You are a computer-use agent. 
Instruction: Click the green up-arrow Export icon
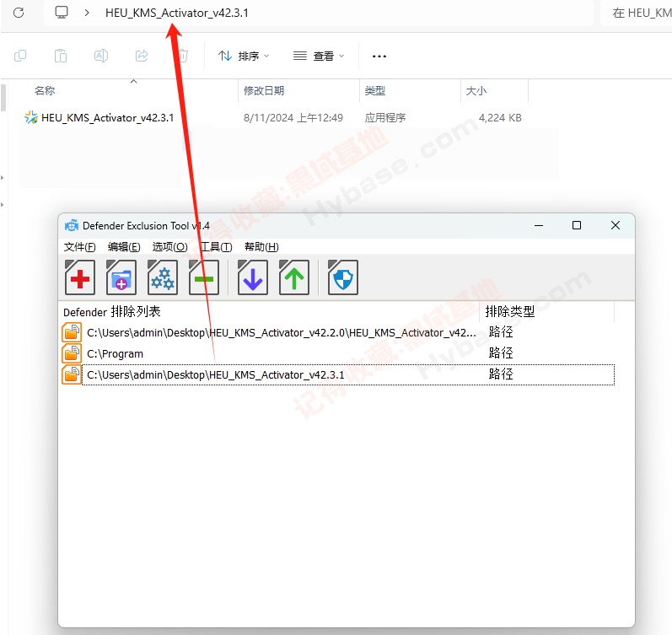pos(294,277)
